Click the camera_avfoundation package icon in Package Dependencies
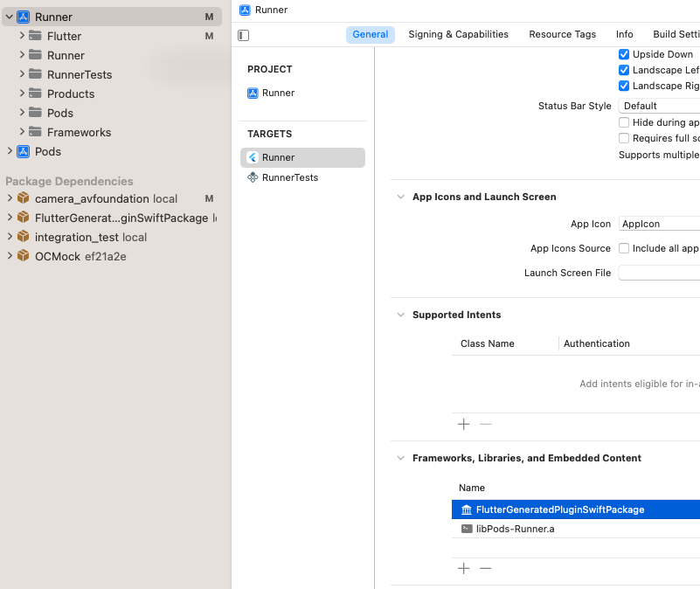 click(22, 198)
